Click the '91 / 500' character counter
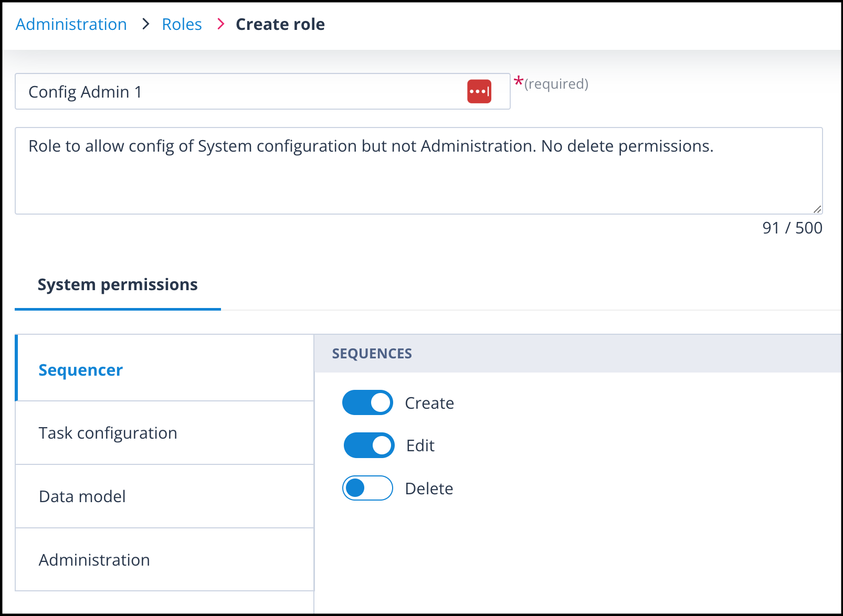Image resolution: width=843 pixels, height=616 pixels. (792, 228)
